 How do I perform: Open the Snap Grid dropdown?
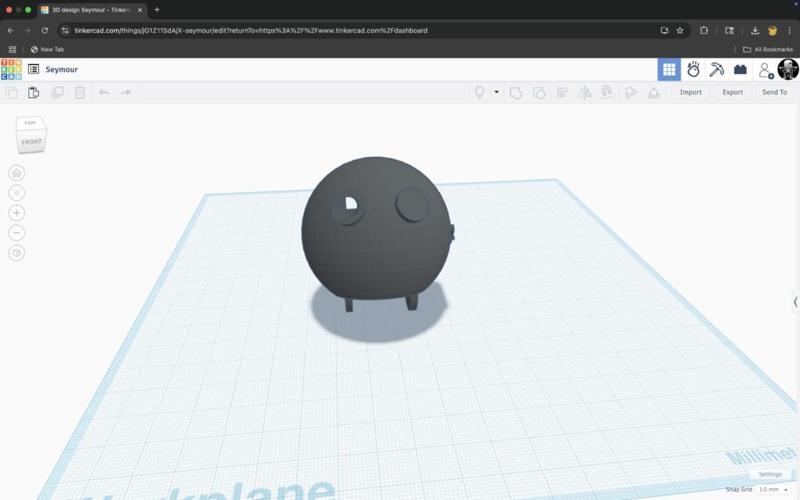click(x=773, y=490)
